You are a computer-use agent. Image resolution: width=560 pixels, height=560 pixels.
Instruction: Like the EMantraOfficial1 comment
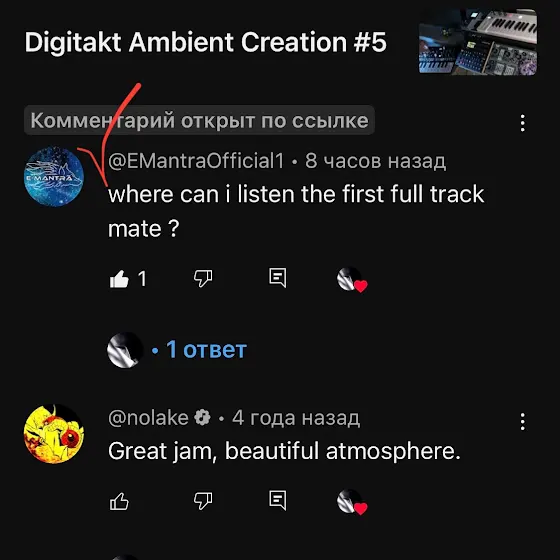point(119,279)
